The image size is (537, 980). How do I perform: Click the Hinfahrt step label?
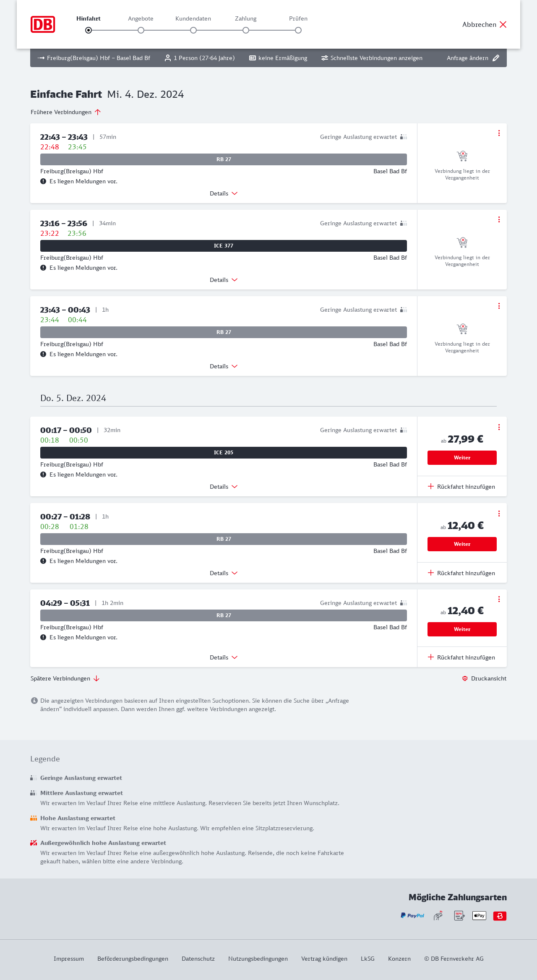coord(89,18)
